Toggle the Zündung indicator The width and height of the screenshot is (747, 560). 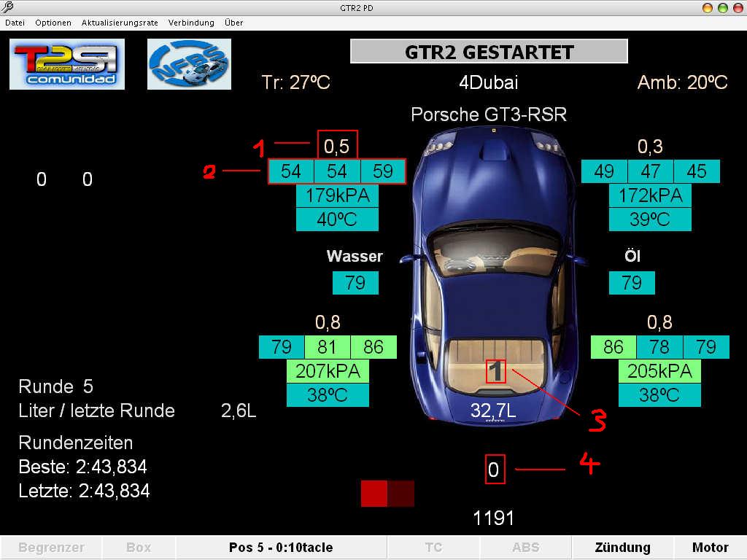623,547
